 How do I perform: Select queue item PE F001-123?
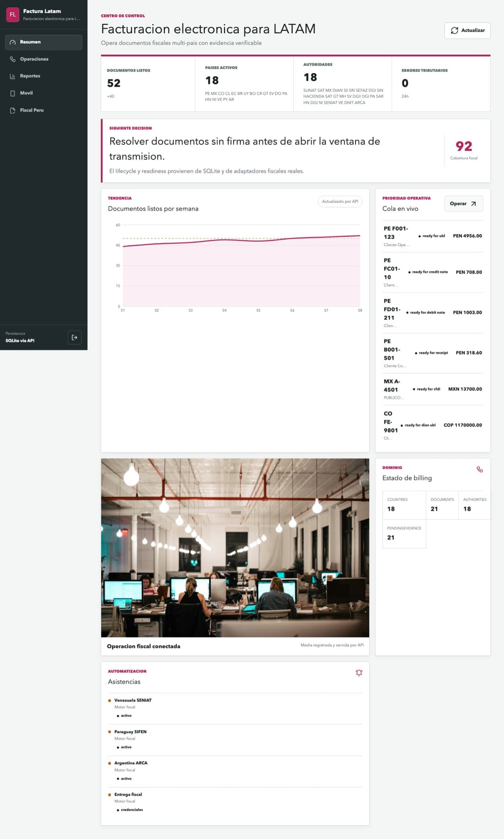433,236
